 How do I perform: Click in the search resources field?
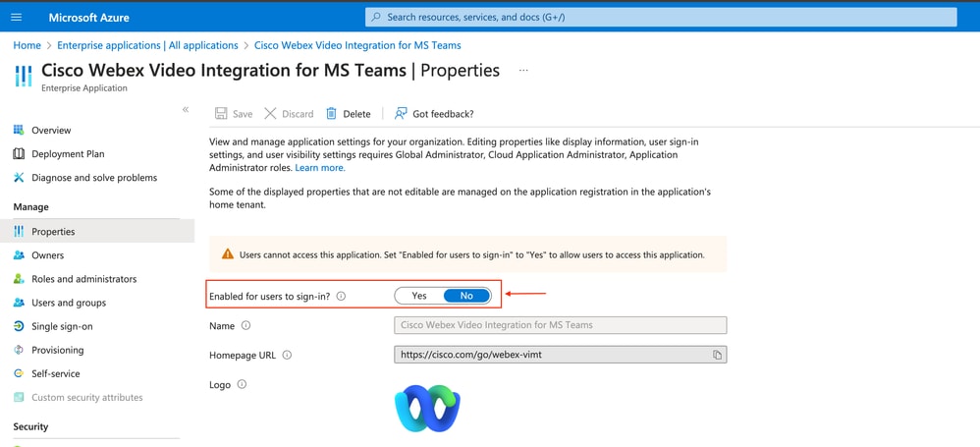(661, 18)
